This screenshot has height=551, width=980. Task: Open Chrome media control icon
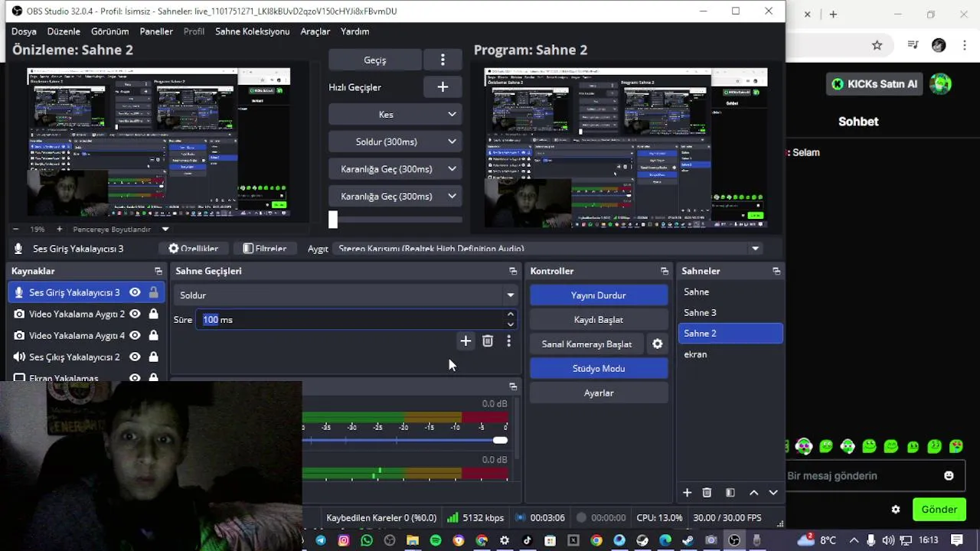tap(913, 45)
